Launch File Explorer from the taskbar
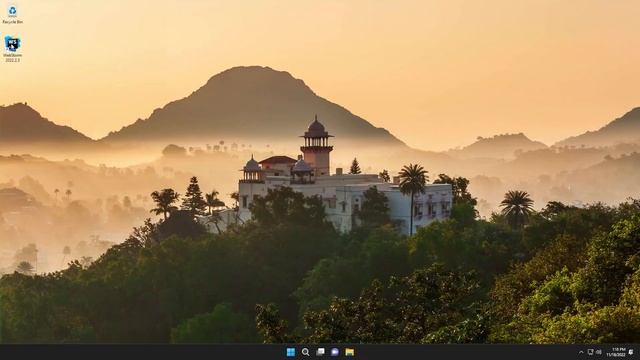 [x=350, y=352]
